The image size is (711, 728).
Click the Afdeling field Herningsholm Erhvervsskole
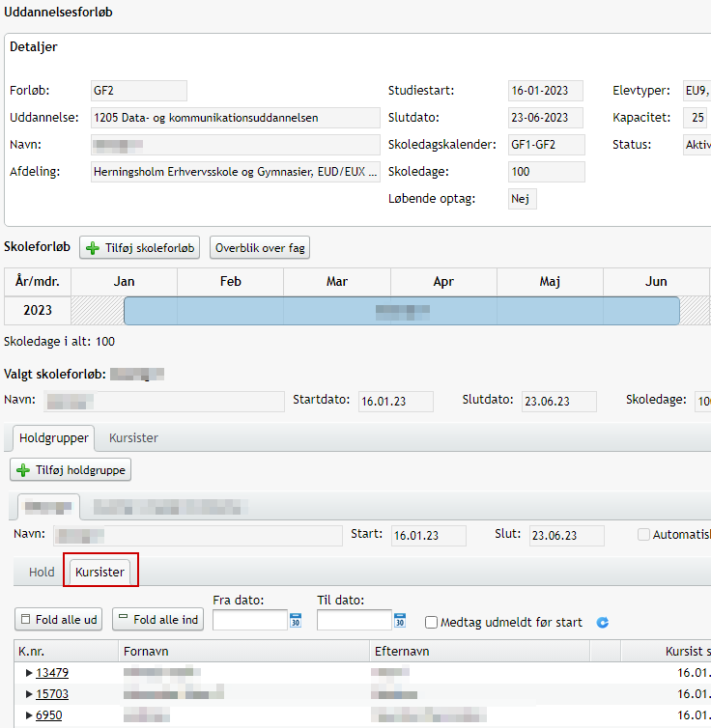point(236,172)
